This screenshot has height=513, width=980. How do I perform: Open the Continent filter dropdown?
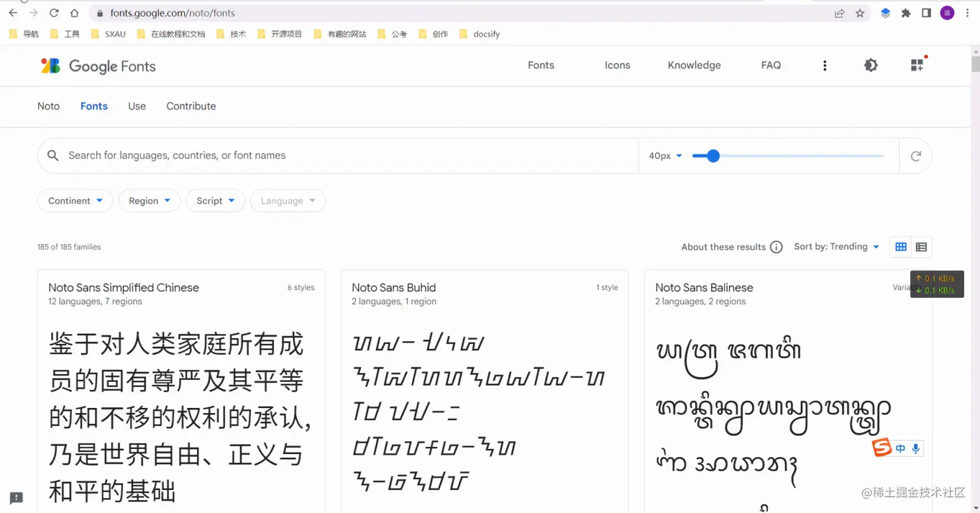[75, 201]
